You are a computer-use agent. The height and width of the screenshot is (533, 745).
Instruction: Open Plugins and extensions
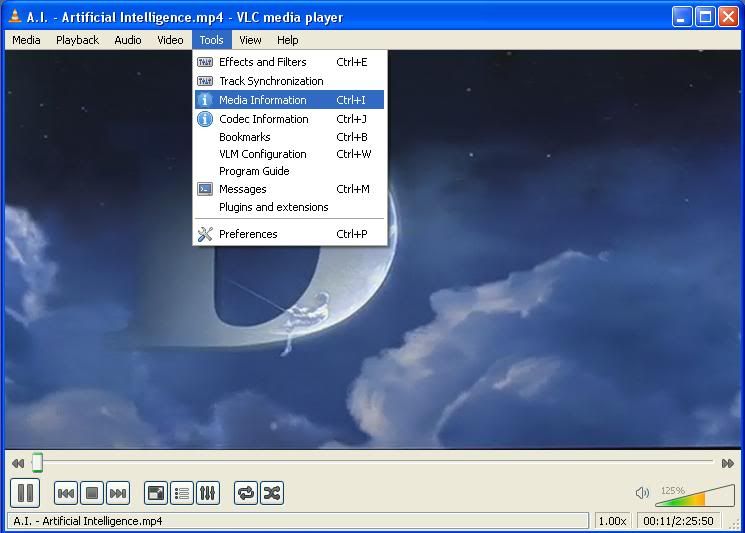click(x=289, y=207)
